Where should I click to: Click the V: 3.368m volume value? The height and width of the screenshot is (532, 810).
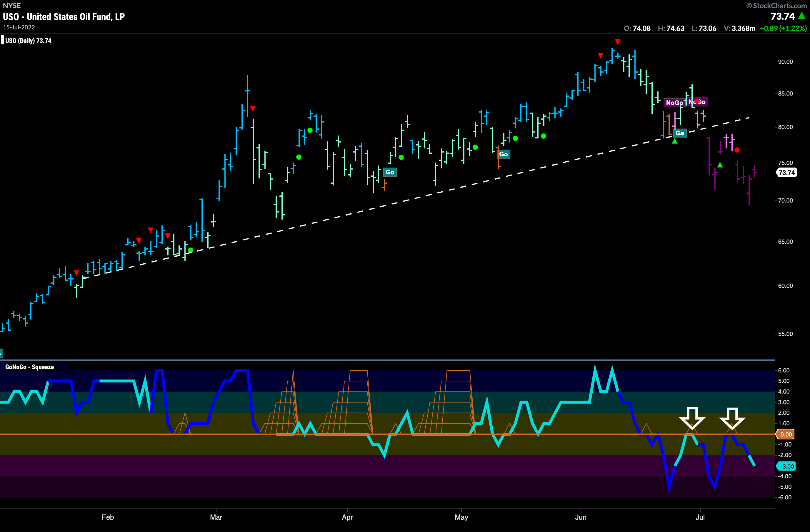click(x=739, y=28)
